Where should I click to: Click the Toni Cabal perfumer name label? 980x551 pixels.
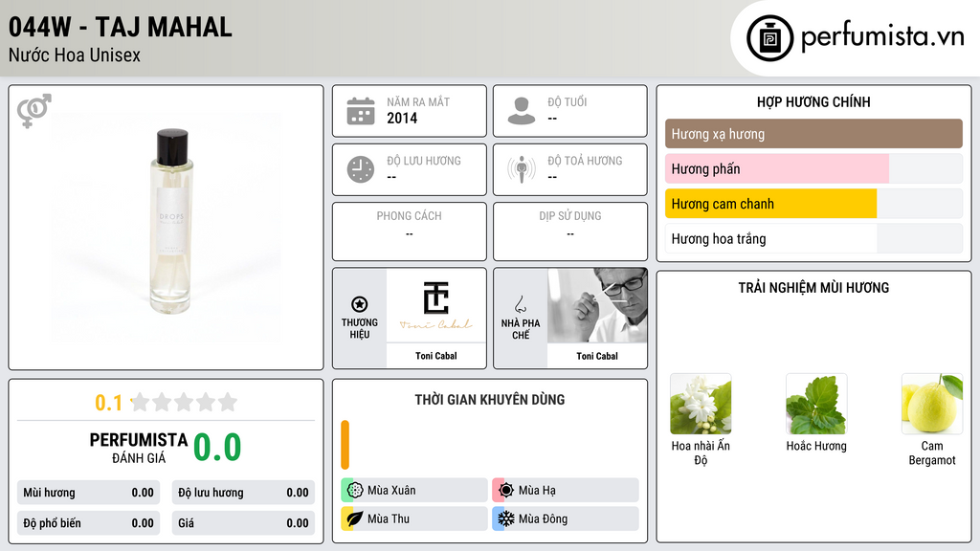pos(597,356)
